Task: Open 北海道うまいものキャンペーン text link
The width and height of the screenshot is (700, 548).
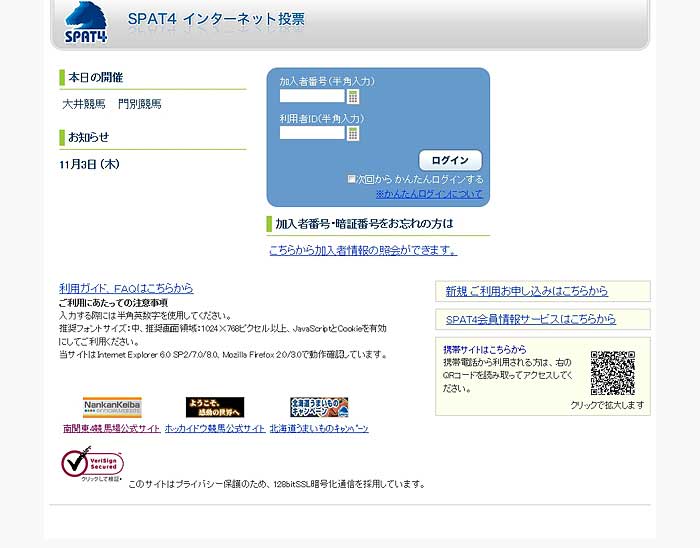Action: point(319,428)
